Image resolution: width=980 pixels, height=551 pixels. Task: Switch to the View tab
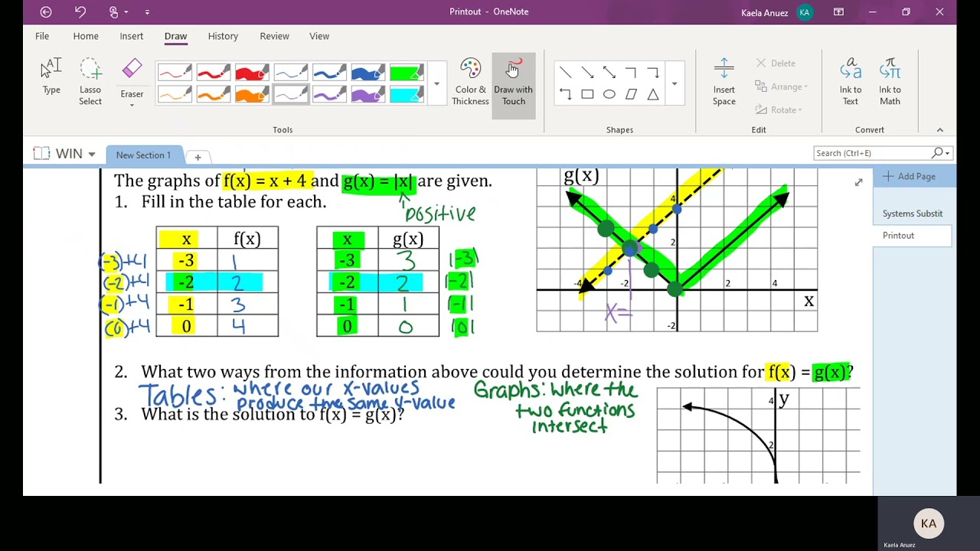point(319,36)
